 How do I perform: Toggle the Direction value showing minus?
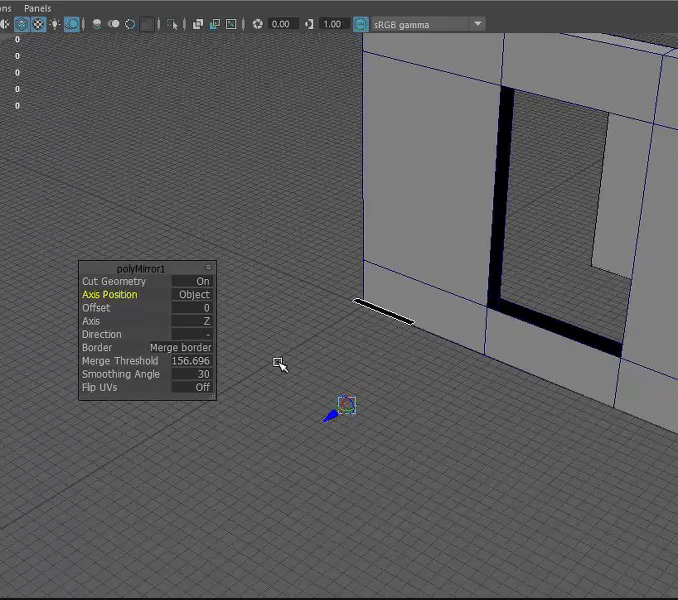tap(192, 335)
